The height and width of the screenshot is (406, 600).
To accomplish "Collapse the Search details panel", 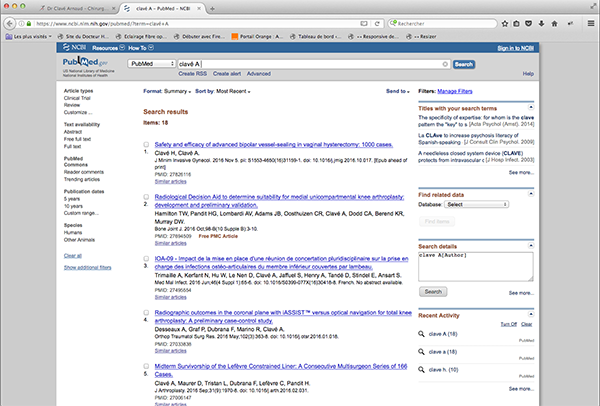I will (531, 245).
